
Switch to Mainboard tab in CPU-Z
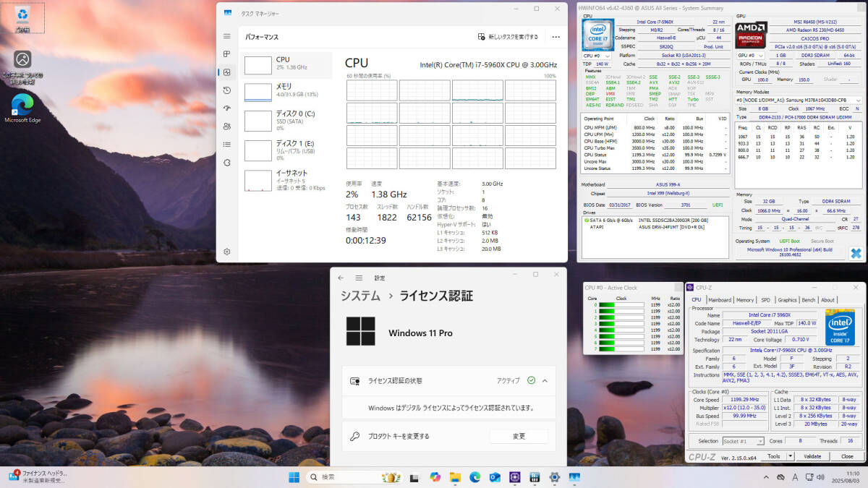pos(719,300)
